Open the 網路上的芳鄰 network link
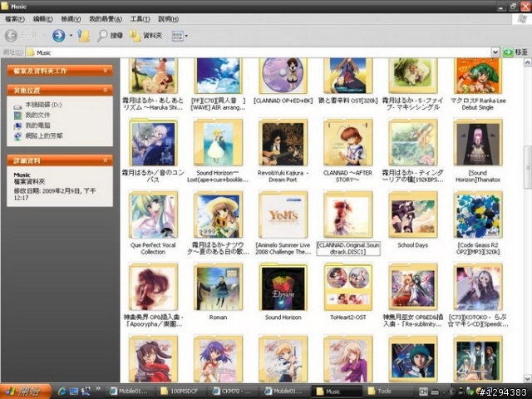532x399 pixels. 38,136
